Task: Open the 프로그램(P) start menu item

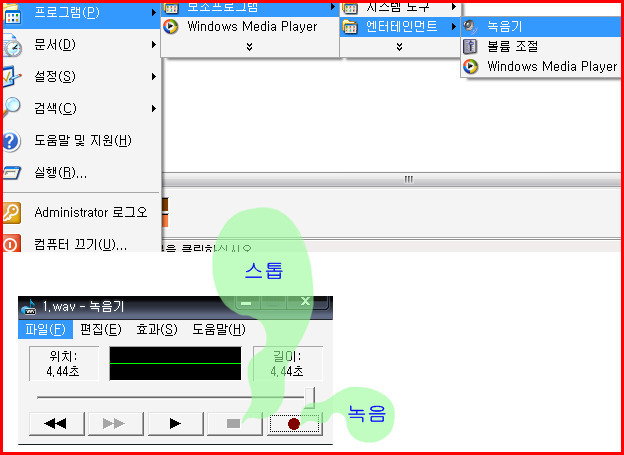Action: (x=81, y=13)
